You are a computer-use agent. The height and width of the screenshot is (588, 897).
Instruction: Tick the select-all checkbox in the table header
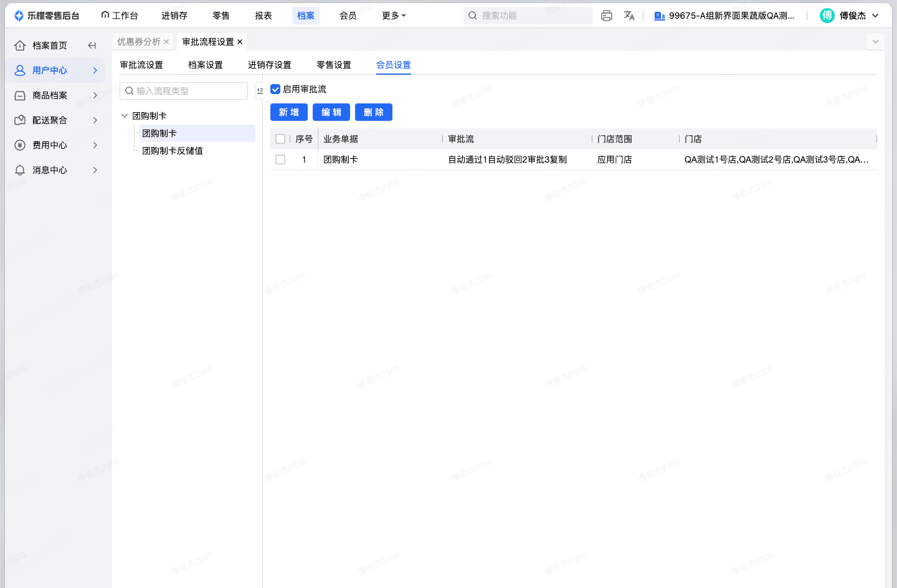tap(280, 139)
